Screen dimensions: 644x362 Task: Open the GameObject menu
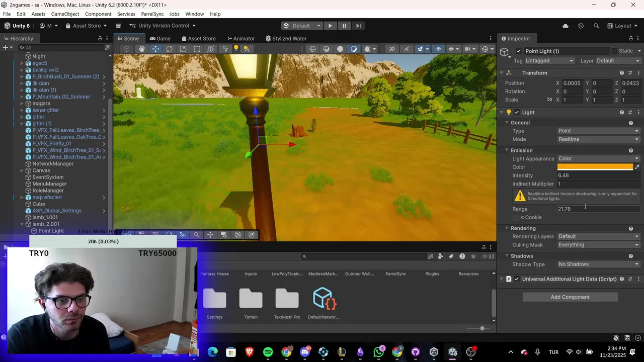[x=65, y=14]
